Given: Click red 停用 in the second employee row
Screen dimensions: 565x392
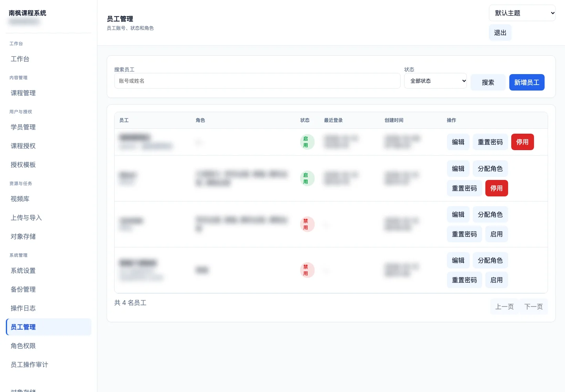Looking at the screenshot, I should click(x=496, y=188).
